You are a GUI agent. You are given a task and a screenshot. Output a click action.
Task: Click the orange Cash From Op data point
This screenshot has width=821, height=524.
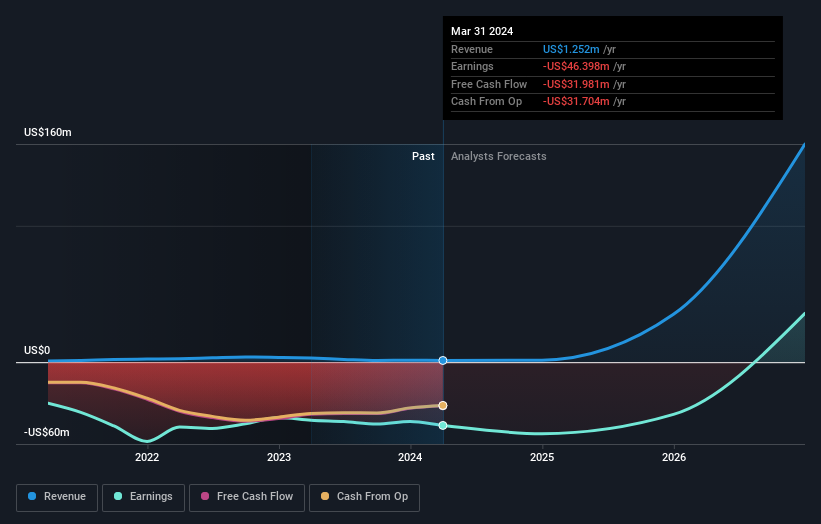443,405
